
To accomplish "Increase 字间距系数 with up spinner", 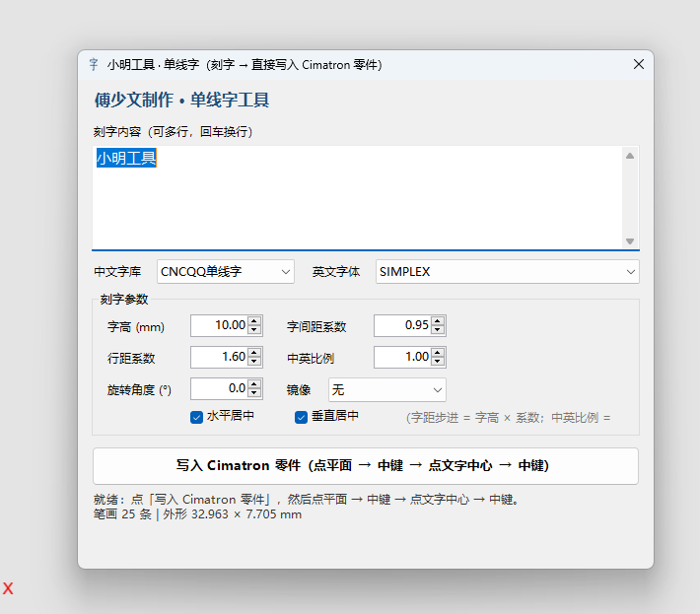I will click(438, 321).
